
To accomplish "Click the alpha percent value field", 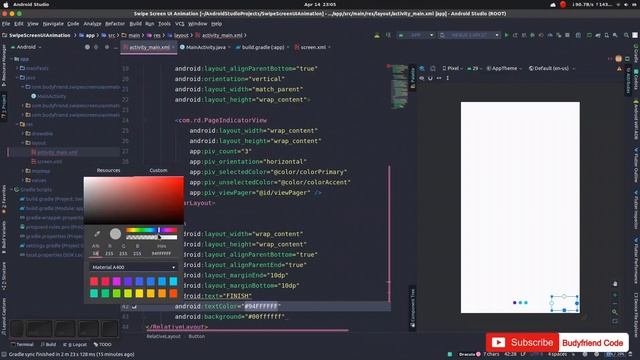I will pyautogui.click(x=96, y=253).
